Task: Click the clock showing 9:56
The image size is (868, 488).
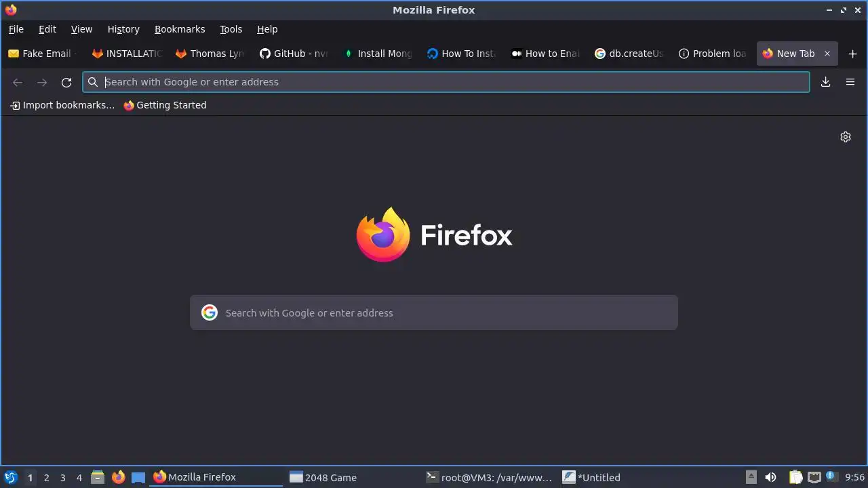Action: click(855, 477)
